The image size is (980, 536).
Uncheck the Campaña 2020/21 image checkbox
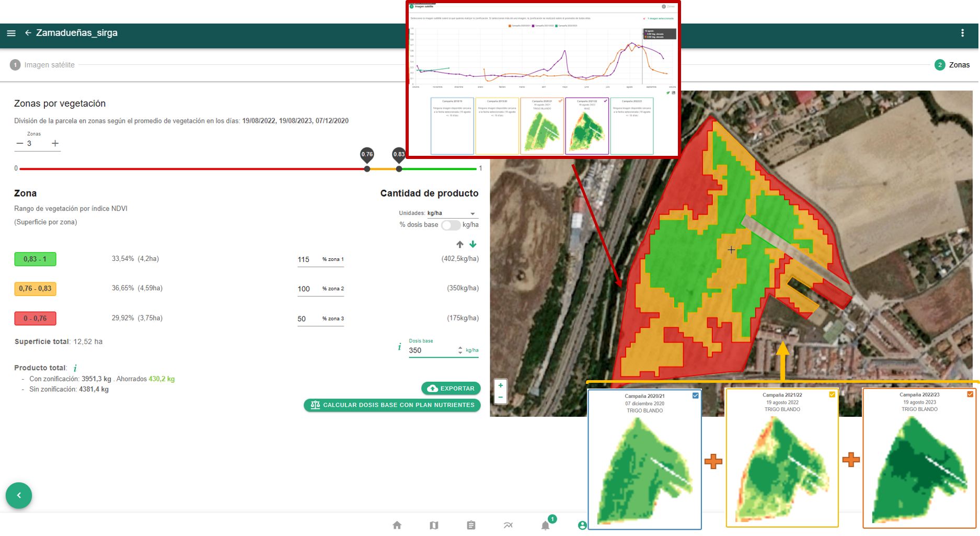point(695,395)
